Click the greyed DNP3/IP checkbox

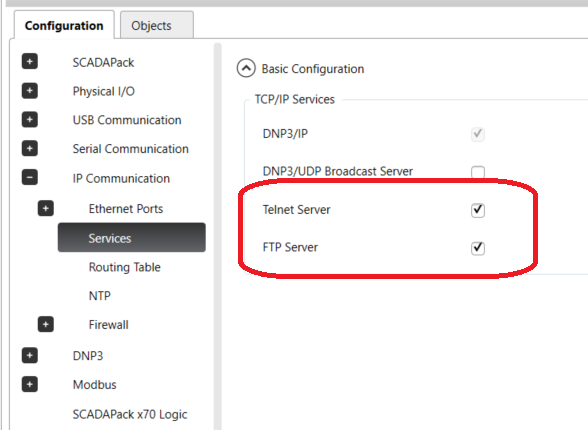pos(478,134)
